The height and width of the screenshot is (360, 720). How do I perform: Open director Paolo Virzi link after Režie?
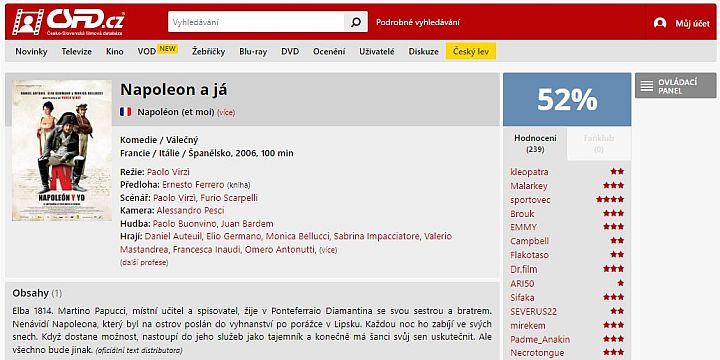pos(168,172)
